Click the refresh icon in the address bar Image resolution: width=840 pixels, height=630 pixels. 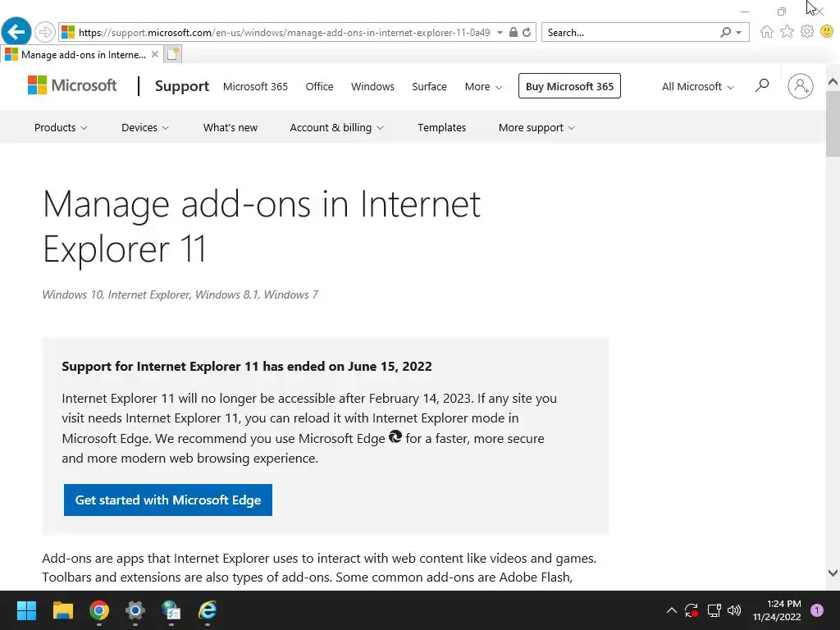pyautogui.click(x=527, y=32)
